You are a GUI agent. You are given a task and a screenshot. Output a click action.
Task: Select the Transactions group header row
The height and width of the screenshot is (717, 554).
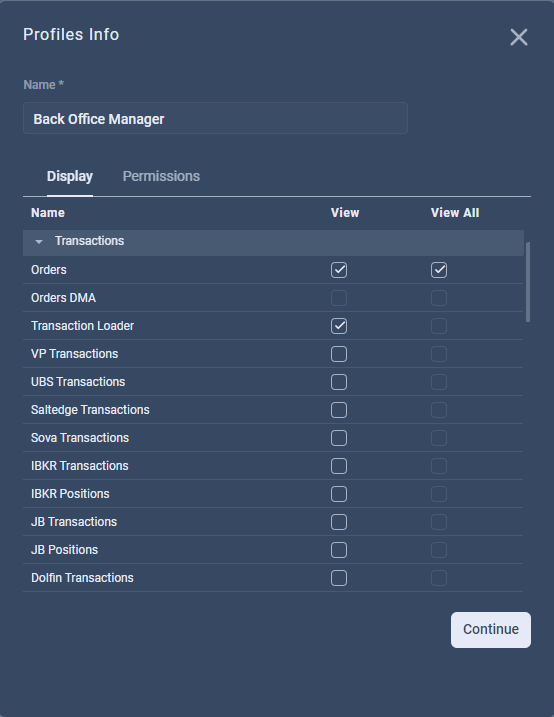273,243
